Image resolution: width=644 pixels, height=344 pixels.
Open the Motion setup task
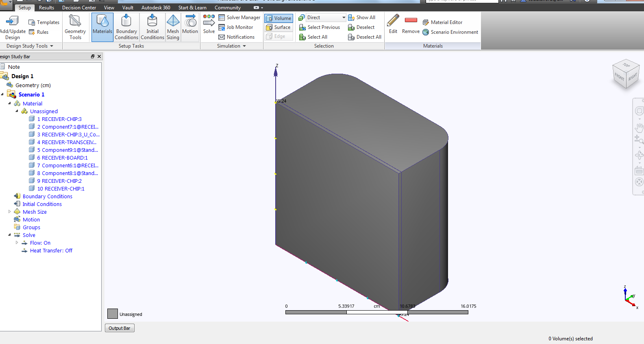[x=190, y=24]
